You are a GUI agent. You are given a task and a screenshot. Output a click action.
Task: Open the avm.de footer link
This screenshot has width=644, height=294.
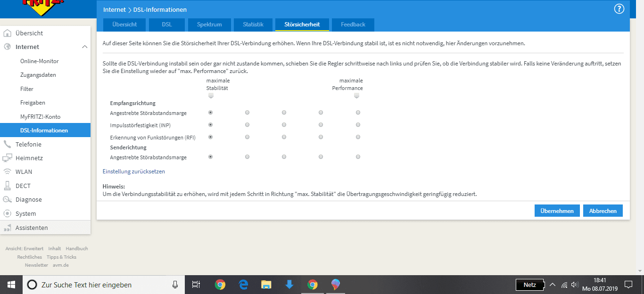[x=61, y=265]
